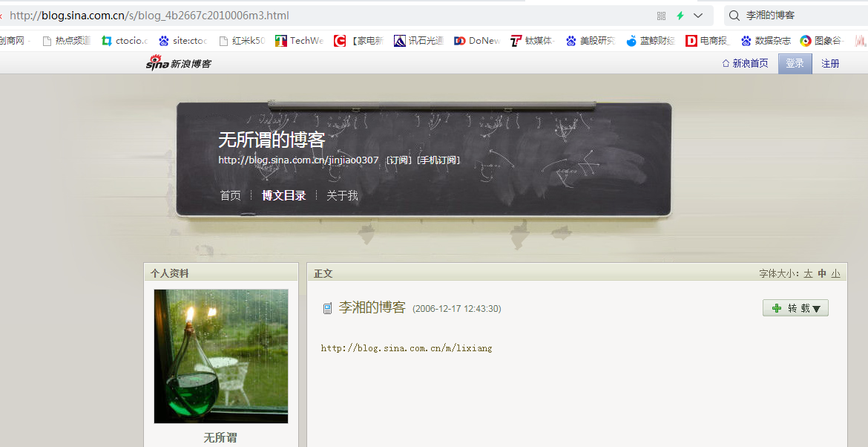The height and width of the screenshot is (447, 868).
Task: Click the 转载 repost dropdown button
Action: 795,308
